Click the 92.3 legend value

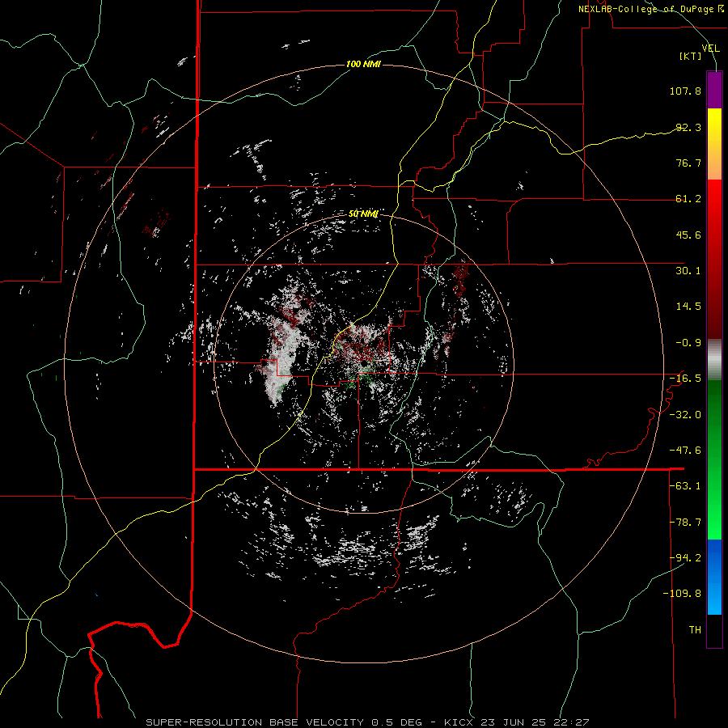[x=688, y=127]
